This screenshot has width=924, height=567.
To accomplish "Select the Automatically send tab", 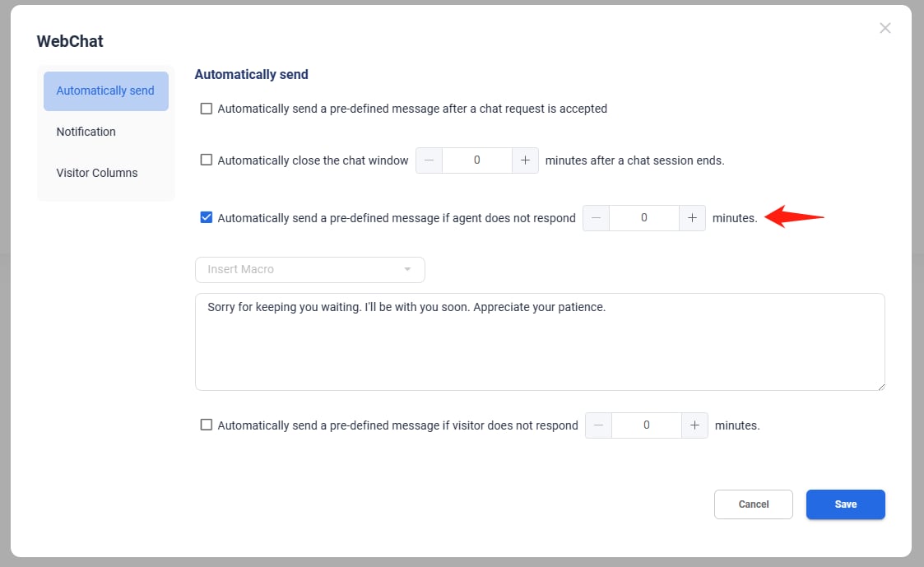I will click(105, 91).
